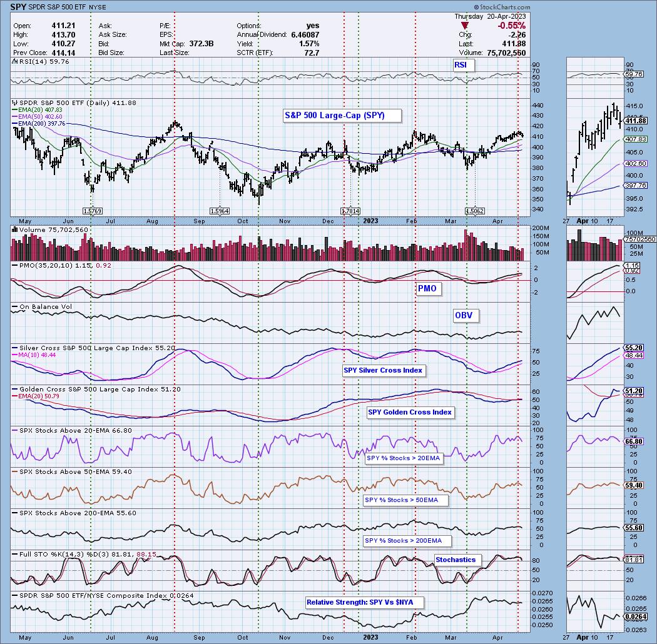Click the SPY % Stocks > 20EMA label
The width and height of the screenshot is (657, 644).
403,458
